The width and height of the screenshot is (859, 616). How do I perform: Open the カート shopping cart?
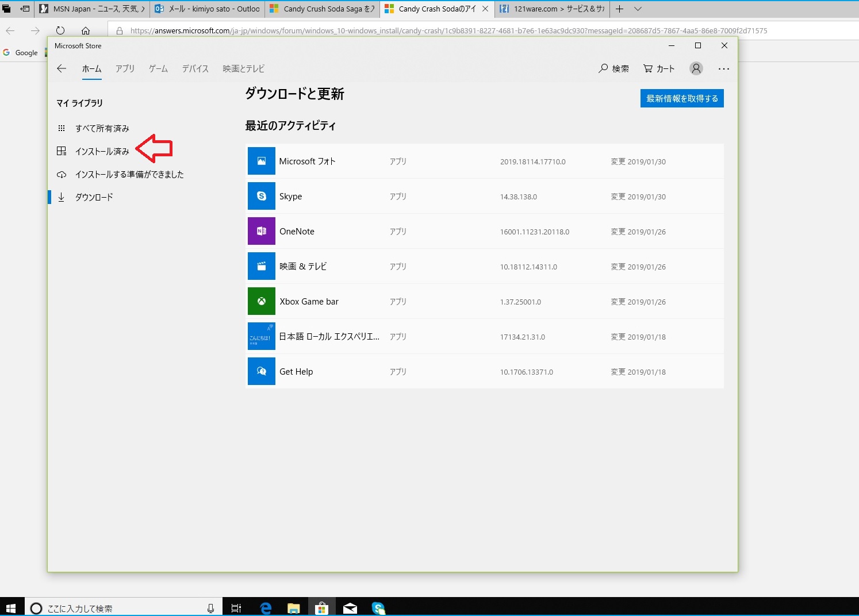pyautogui.click(x=659, y=68)
